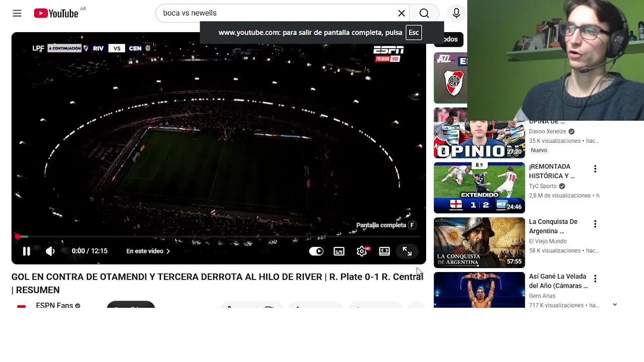Open the player settings gear
This screenshot has width=644, height=362.
362,251
